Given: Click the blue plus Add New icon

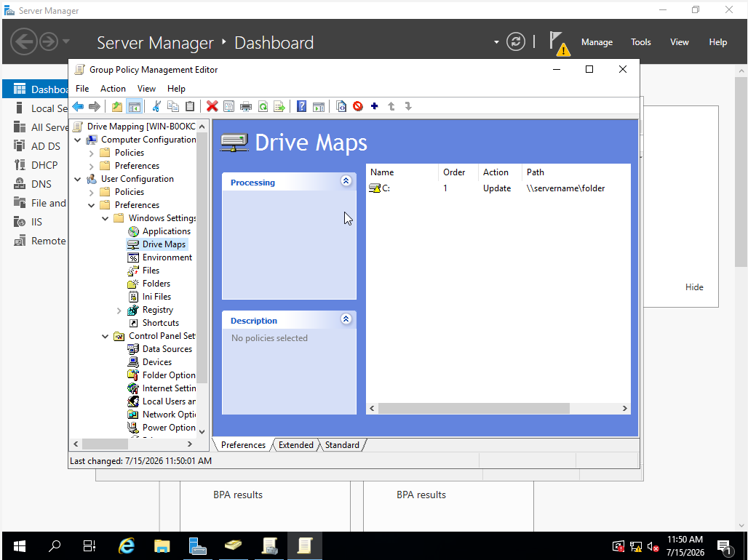Looking at the screenshot, I should pyautogui.click(x=375, y=106).
